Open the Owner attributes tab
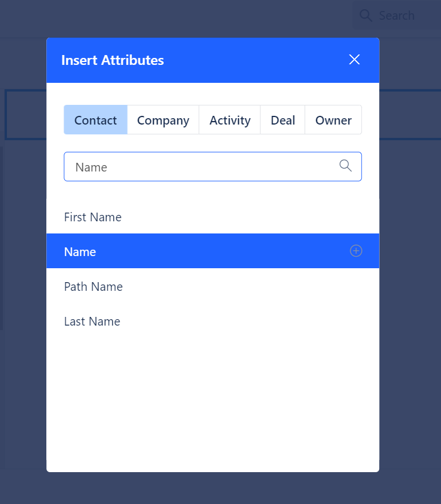 click(333, 120)
